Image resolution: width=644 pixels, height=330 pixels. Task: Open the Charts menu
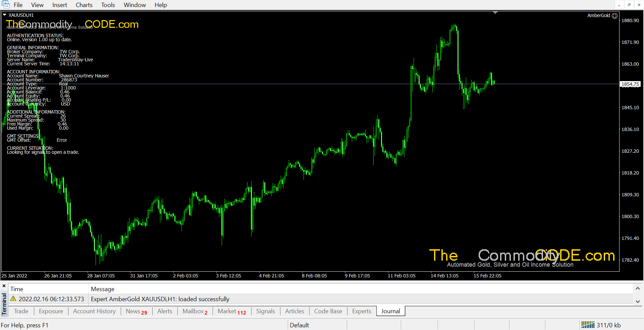pos(84,5)
